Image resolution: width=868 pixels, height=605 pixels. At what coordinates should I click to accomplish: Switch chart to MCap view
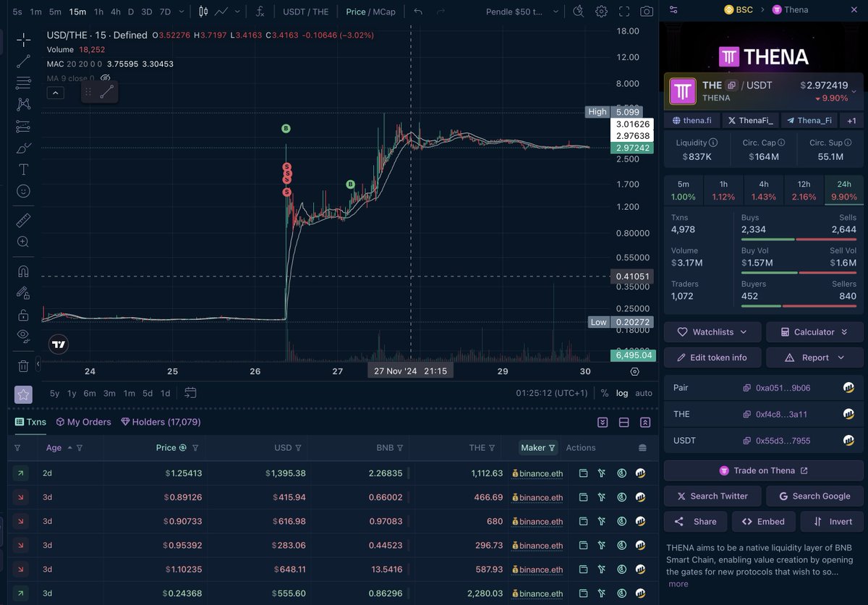383,12
